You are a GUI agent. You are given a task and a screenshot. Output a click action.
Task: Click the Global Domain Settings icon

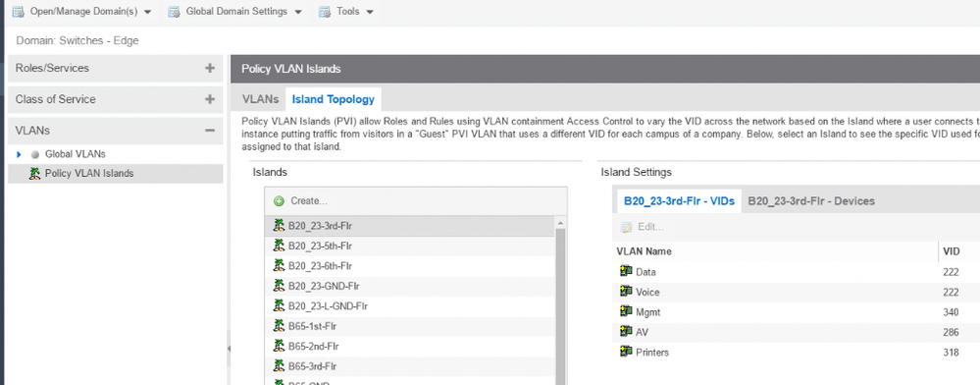coord(174,11)
